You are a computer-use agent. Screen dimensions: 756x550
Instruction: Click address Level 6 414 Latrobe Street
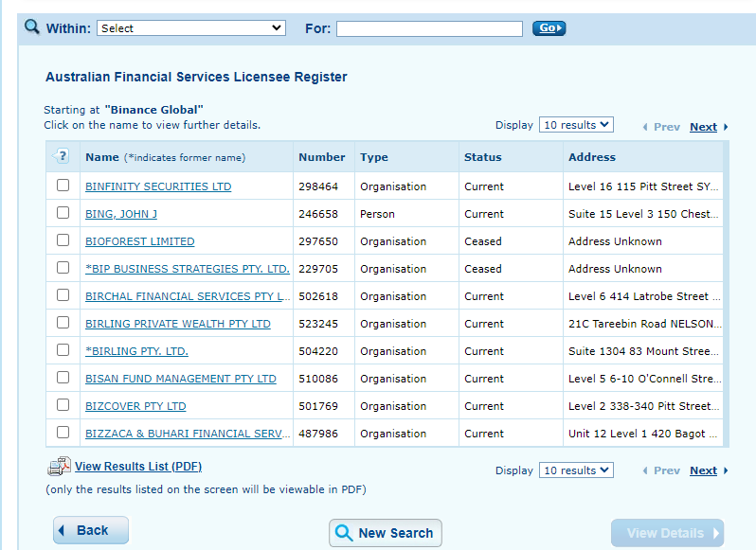[644, 296]
